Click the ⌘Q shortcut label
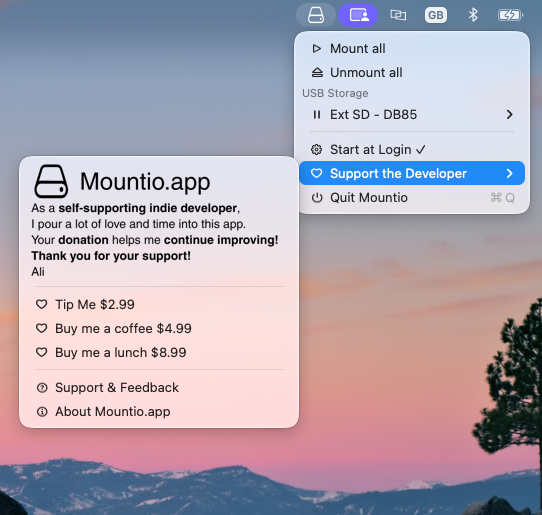542x515 pixels. click(503, 198)
